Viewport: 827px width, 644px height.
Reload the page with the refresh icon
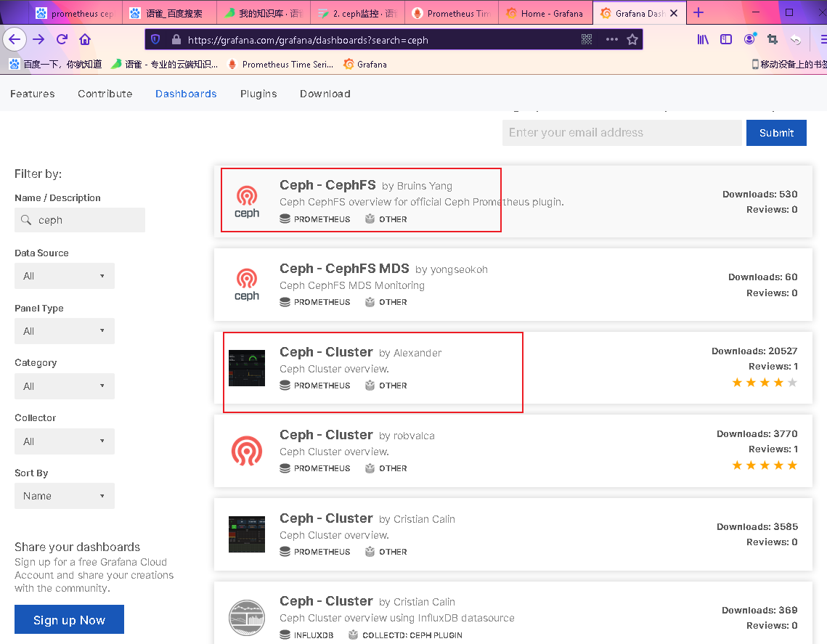[62, 39]
